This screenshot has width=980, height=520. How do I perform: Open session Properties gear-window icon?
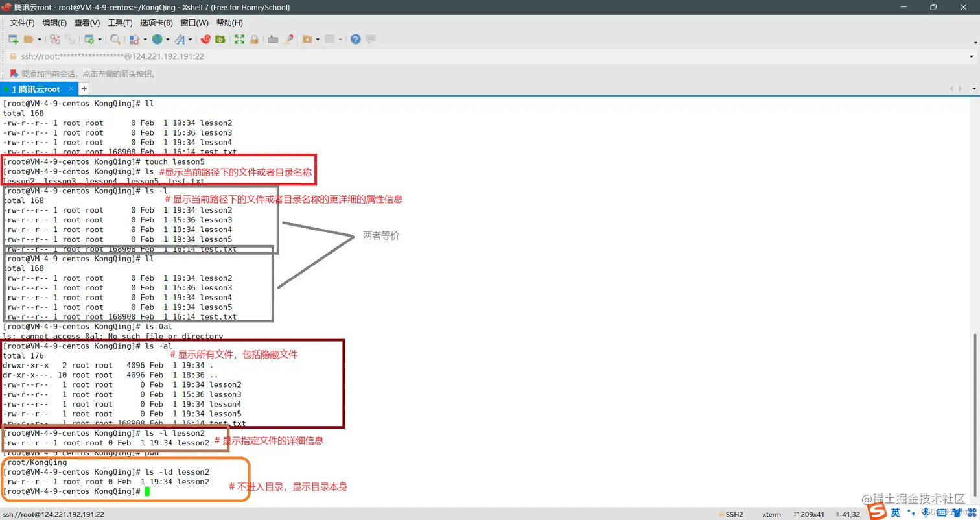point(90,40)
